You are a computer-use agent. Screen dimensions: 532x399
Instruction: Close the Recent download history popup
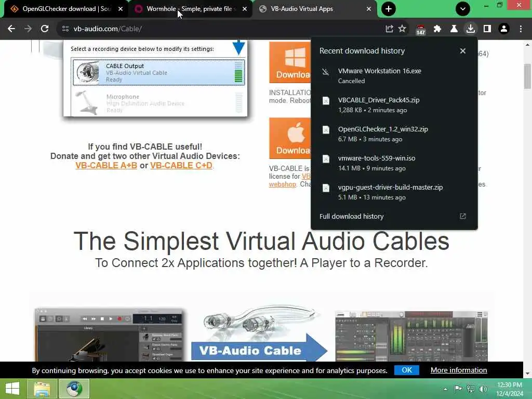463,51
